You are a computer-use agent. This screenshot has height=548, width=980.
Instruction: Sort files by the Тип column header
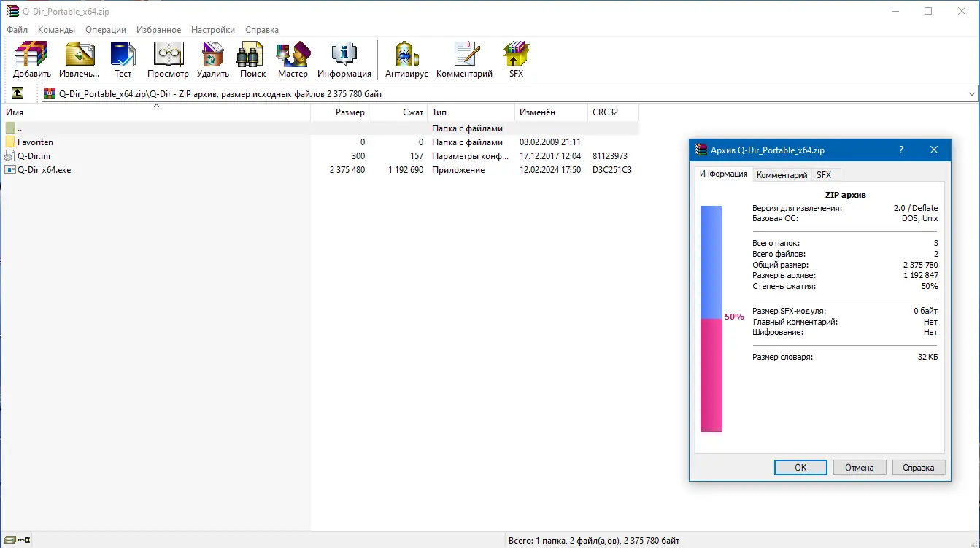click(x=471, y=112)
